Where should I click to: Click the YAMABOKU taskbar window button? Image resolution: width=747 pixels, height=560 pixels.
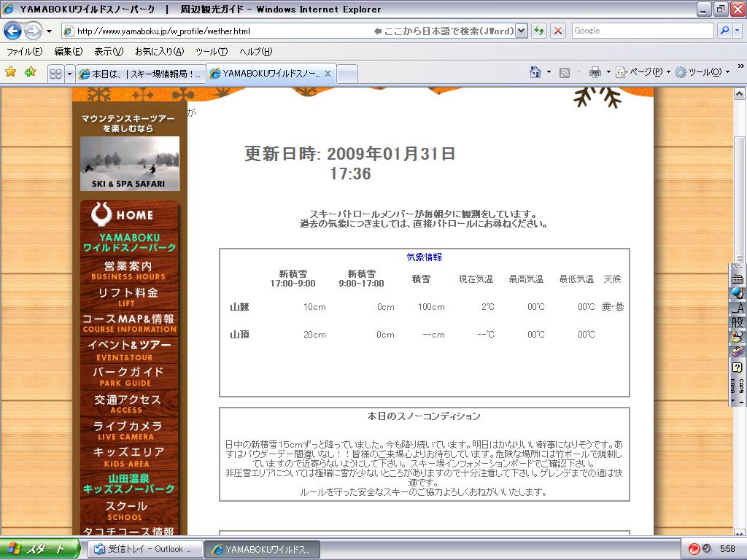click(262, 549)
